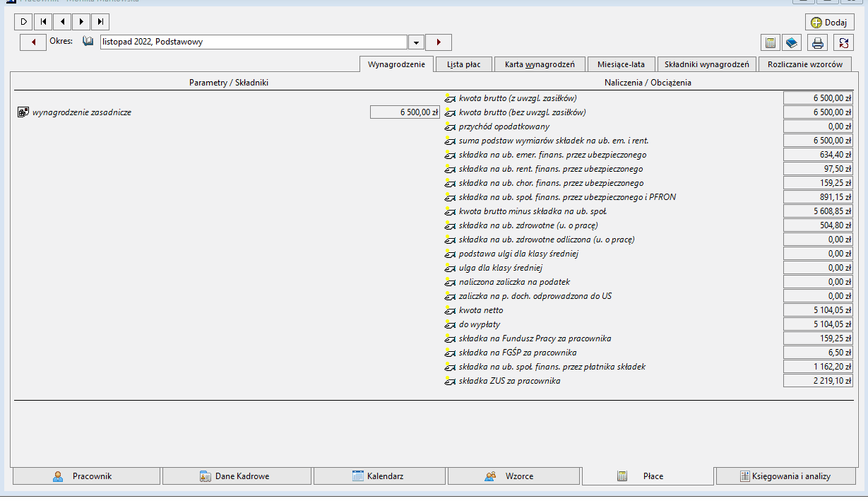
Task: Click icon beside naliczona zaliczka na podatek
Action: pyautogui.click(x=450, y=281)
